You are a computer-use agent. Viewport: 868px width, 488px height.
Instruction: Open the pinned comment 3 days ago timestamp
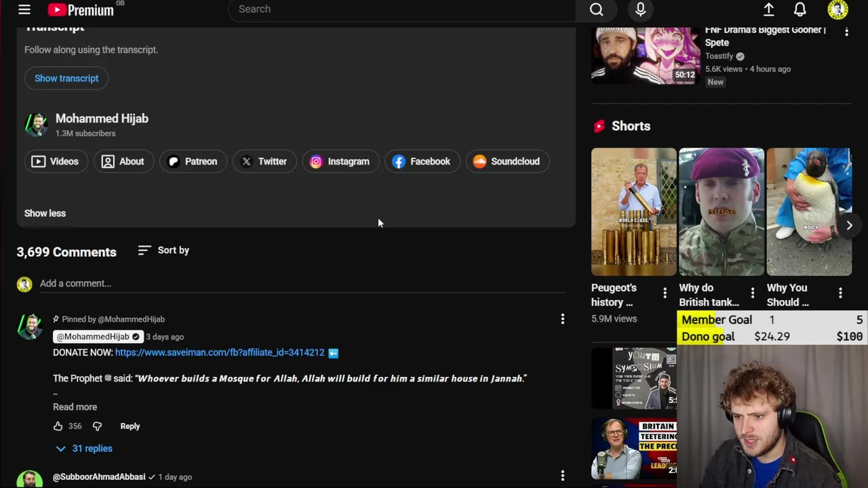pos(165,337)
